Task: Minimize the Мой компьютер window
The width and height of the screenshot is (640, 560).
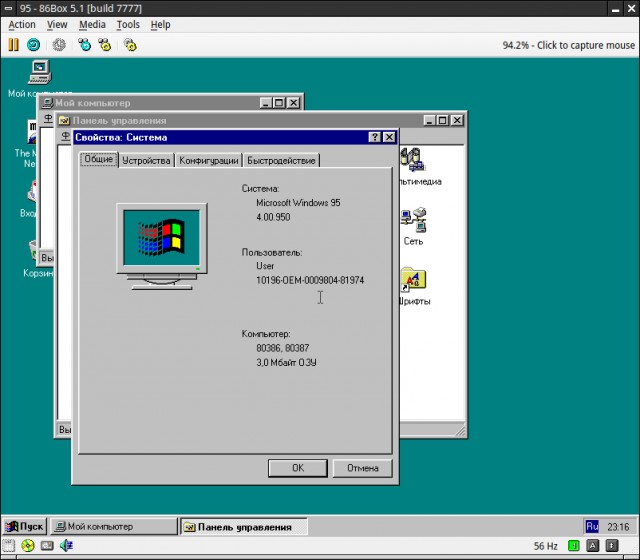Action: click(x=266, y=103)
